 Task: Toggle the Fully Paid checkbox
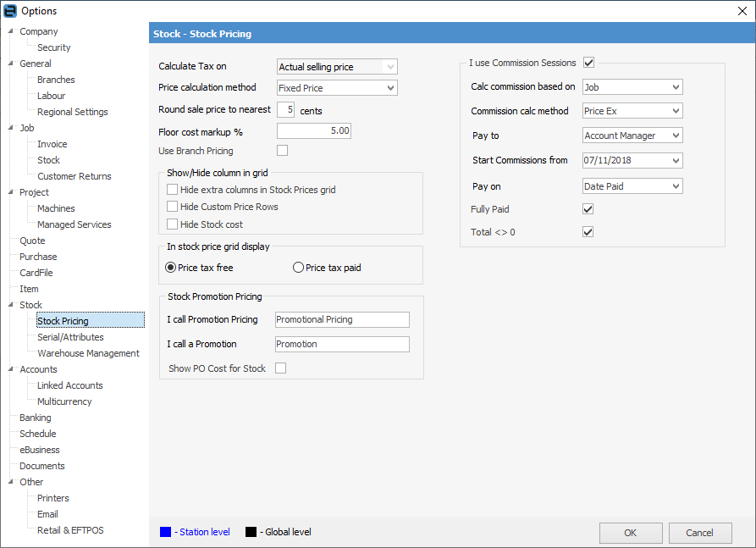point(588,208)
